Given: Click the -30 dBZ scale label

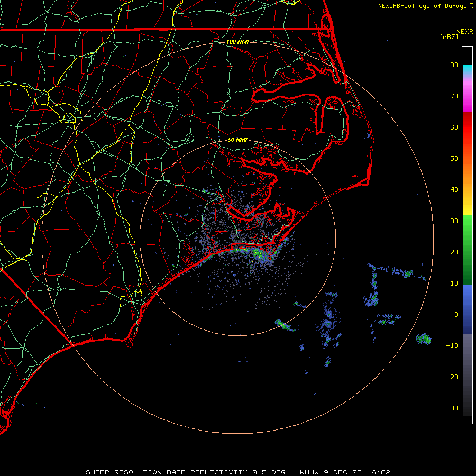Looking at the screenshot, I should 452,408.
